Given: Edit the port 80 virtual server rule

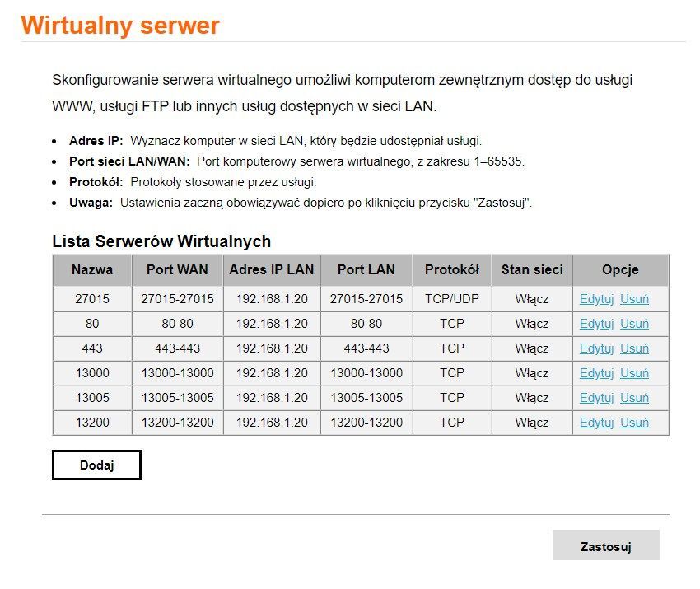Looking at the screenshot, I should point(596,324).
